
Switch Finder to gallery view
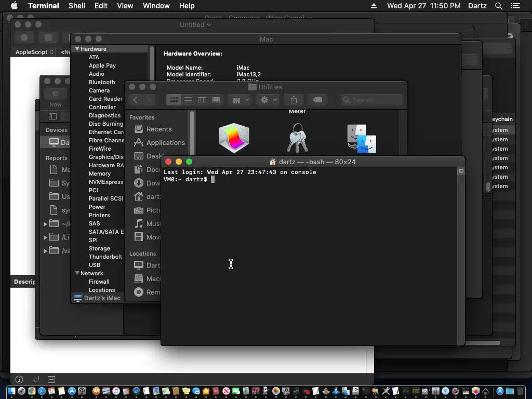216,100
